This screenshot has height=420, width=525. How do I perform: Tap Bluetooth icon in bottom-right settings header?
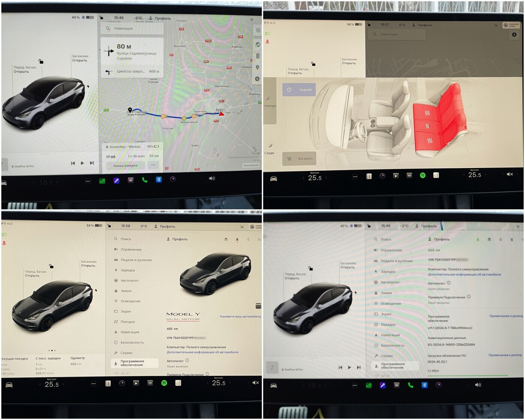click(x=511, y=239)
